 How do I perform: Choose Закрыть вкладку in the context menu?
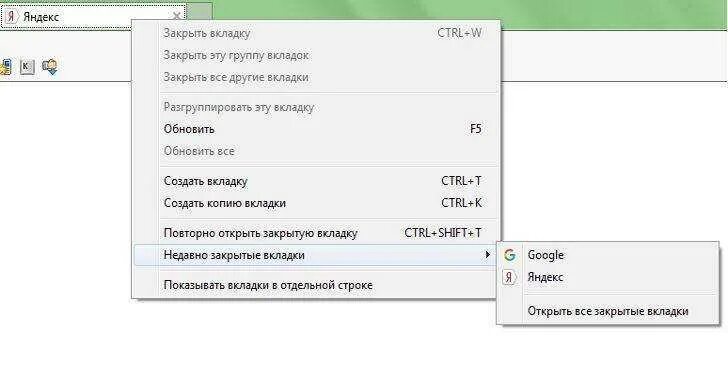316,33
